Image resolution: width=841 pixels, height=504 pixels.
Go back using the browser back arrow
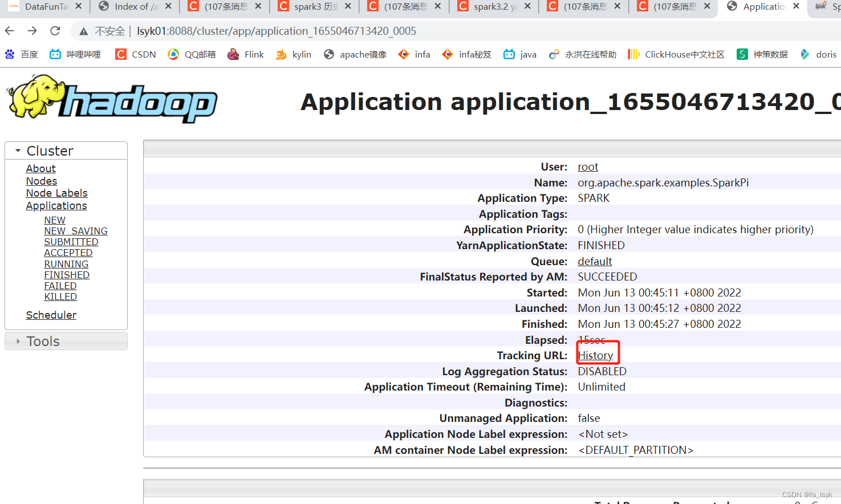(10, 31)
